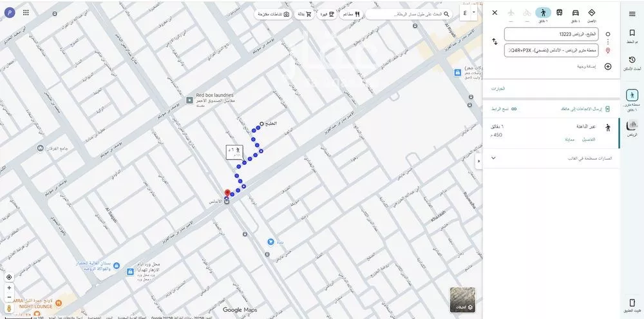This screenshot has width=644, height=319.
Task: Expand the commonly used routes section
Action: coord(493,158)
